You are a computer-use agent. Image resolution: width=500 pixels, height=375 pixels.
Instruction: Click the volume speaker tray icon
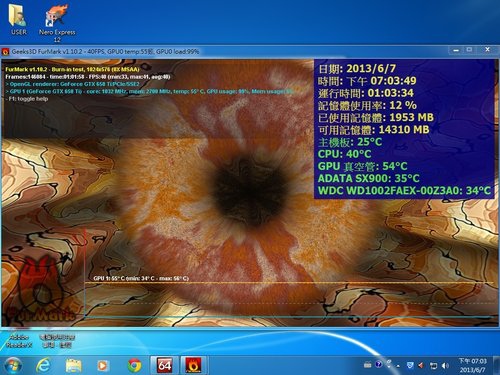tap(445, 366)
